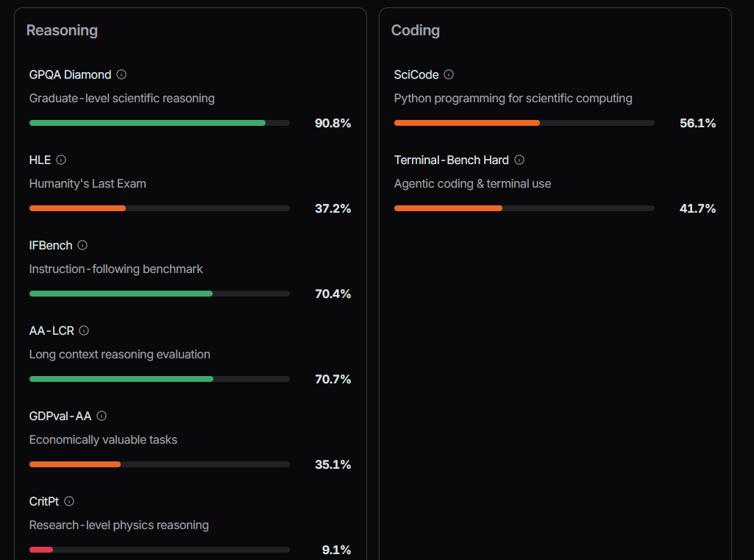The height and width of the screenshot is (560, 754).
Task: Click the GDPval-AA benchmark label
Action: (x=60, y=416)
